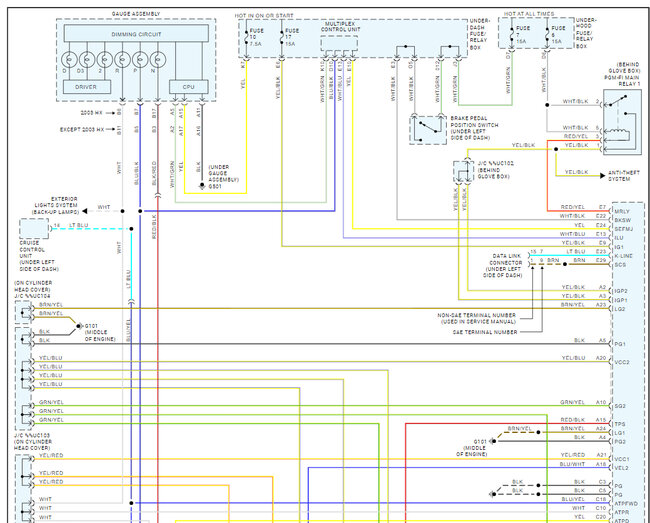Click the R indicator lamp symbol
Screen dimensions: 650x523
pos(122,60)
